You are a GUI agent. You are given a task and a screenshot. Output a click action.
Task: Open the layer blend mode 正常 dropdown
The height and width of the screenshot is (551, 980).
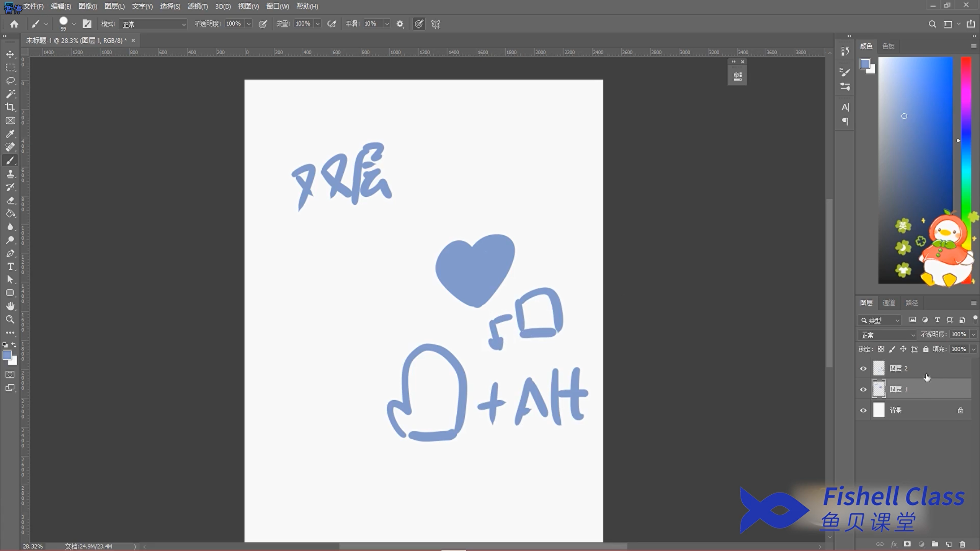tap(887, 335)
